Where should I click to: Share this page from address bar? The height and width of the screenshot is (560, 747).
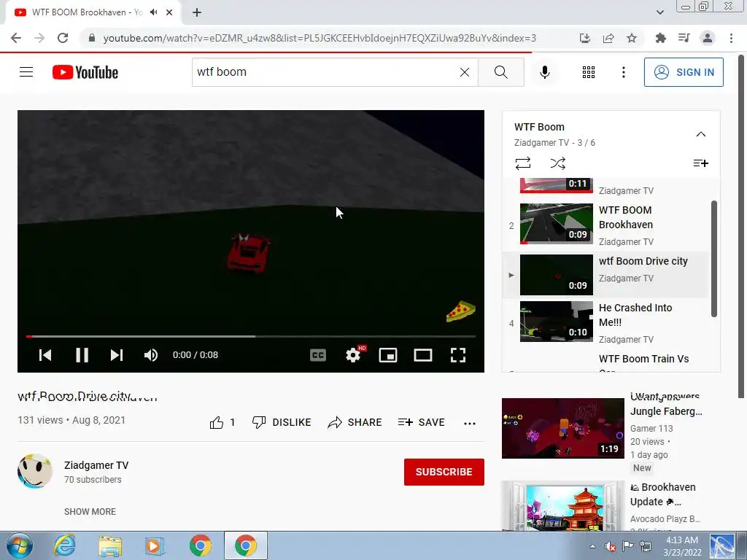(608, 38)
